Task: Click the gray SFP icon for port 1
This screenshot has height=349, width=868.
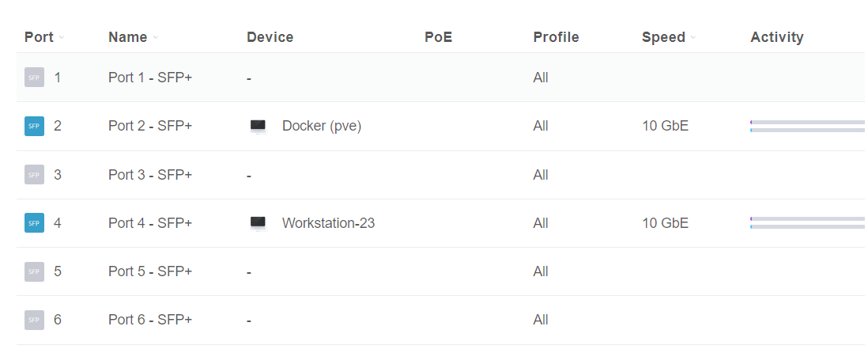Action: click(34, 78)
